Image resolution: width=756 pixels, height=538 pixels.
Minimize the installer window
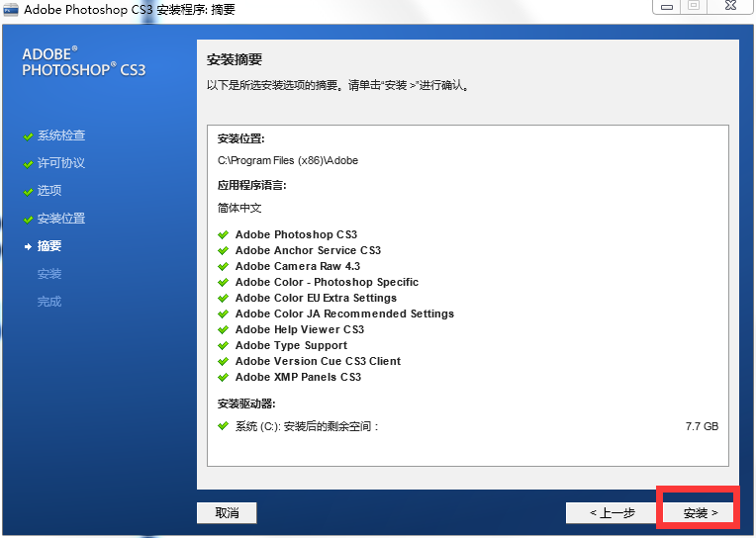point(667,6)
